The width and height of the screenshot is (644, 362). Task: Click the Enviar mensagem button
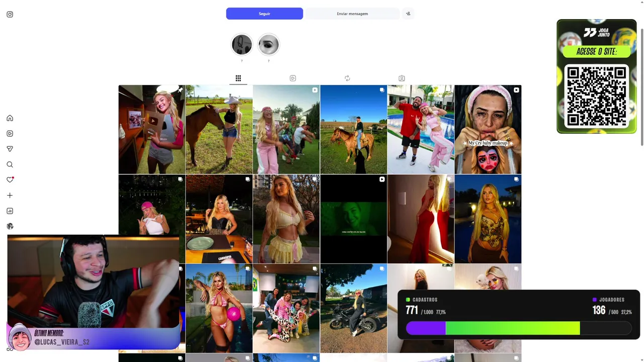tap(352, 14)
